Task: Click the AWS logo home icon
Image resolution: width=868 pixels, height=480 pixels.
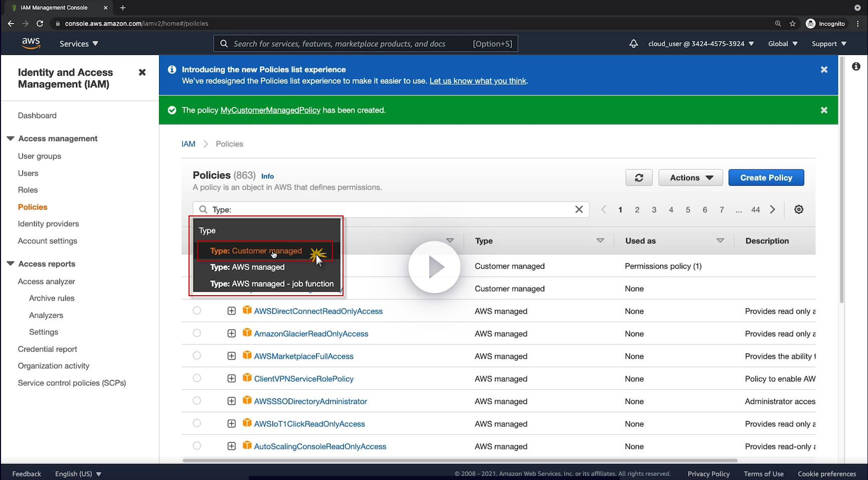Action: pos(31,44)
